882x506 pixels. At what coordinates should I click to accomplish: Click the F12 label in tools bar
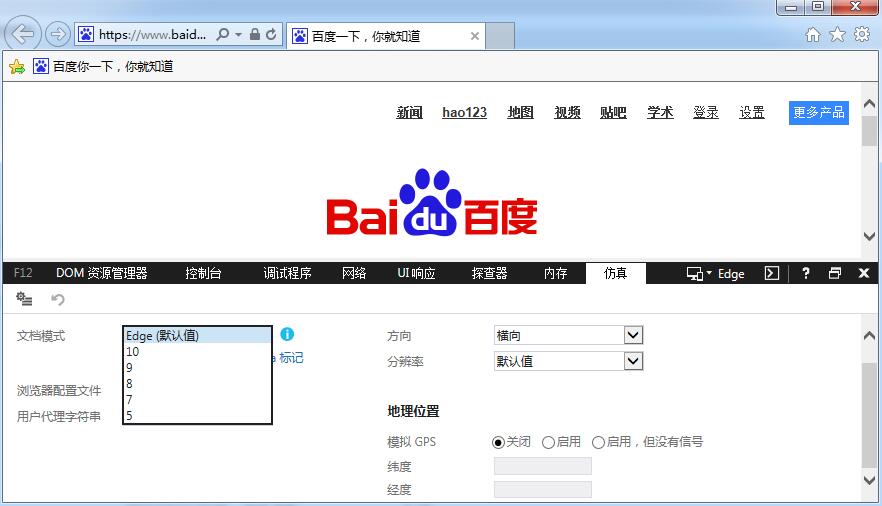[23, 273]
